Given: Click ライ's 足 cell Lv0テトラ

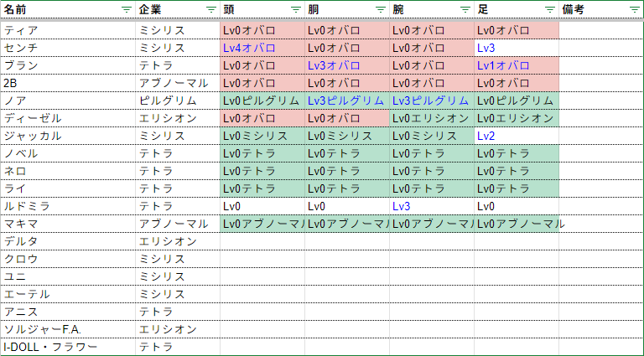Looking at the screenshot, I should (x=517, y=189).
